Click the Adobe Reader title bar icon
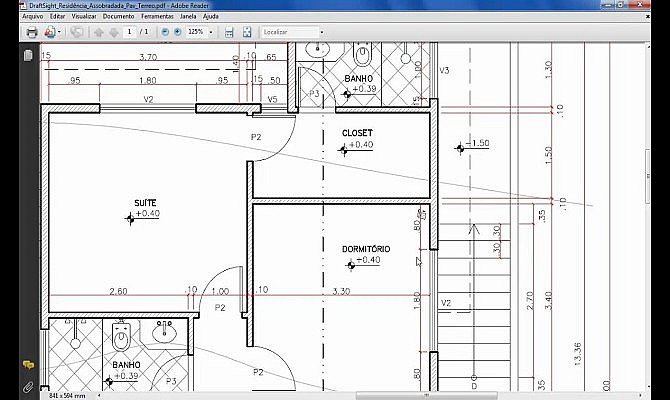Screen dimensions: 670x400 [x=24, y=6]
